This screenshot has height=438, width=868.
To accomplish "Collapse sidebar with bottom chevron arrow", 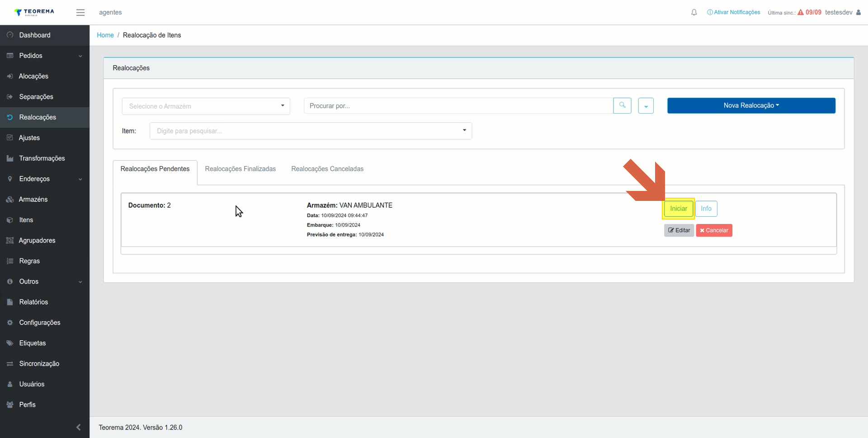I will tap(79, 427).
